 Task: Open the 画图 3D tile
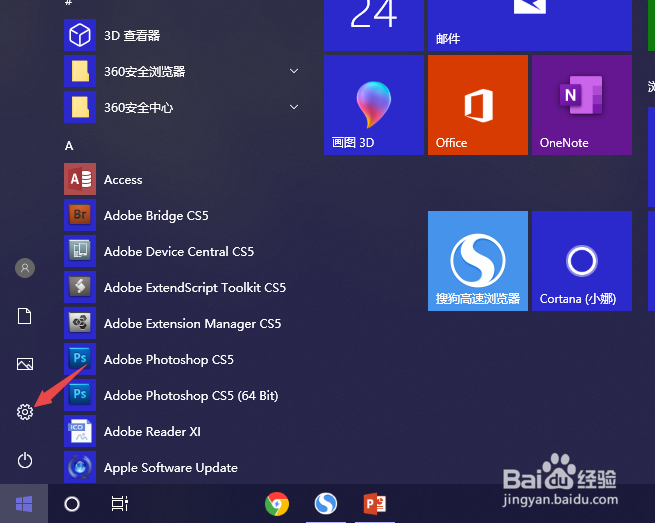[374, 105]
